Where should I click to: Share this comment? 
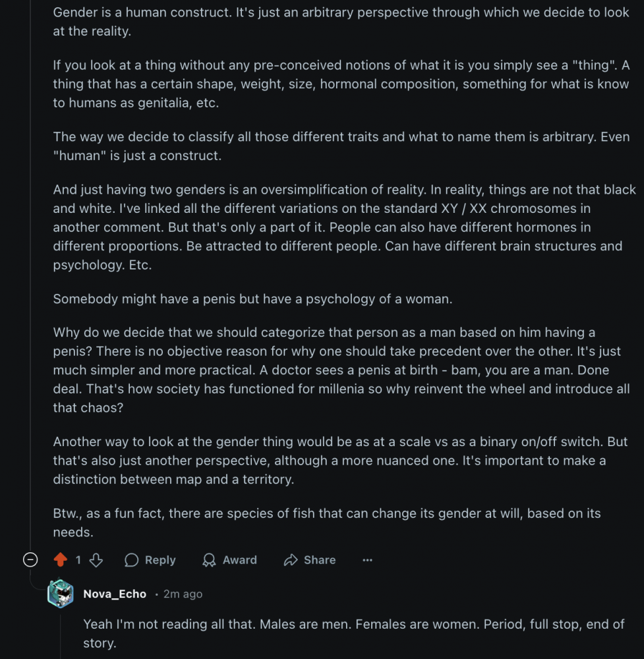click(310, 560)
